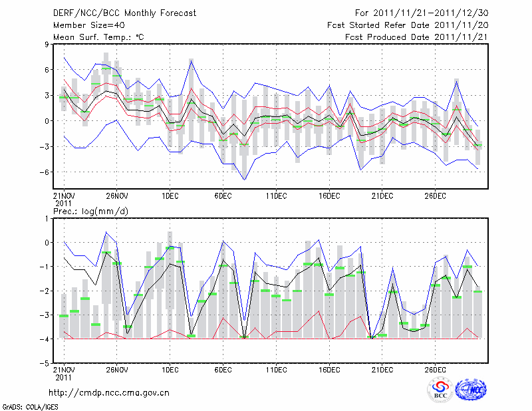Select the -6 tick on temperature y-axis
The image size is (532, 411).
pos(45,172)
